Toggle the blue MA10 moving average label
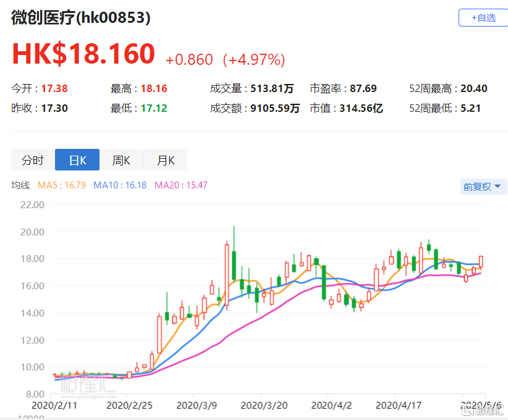 point(120,185)
